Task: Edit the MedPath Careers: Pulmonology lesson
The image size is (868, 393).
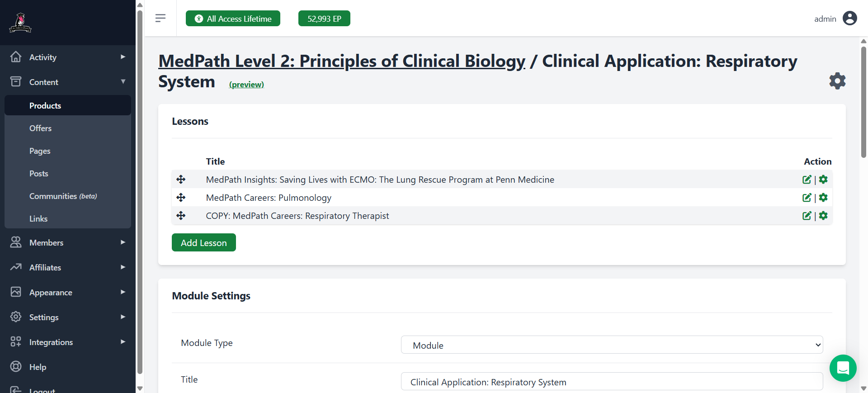Action: click(x=807, y=198)
